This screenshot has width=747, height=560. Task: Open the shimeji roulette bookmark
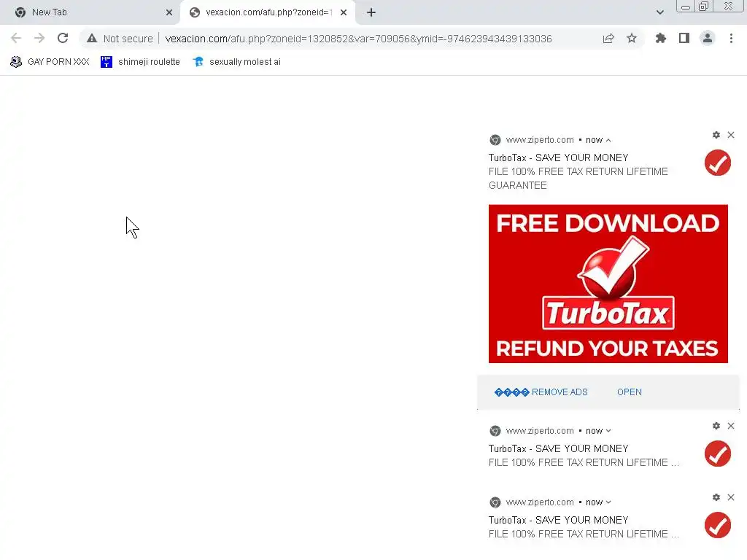point(140,62)
